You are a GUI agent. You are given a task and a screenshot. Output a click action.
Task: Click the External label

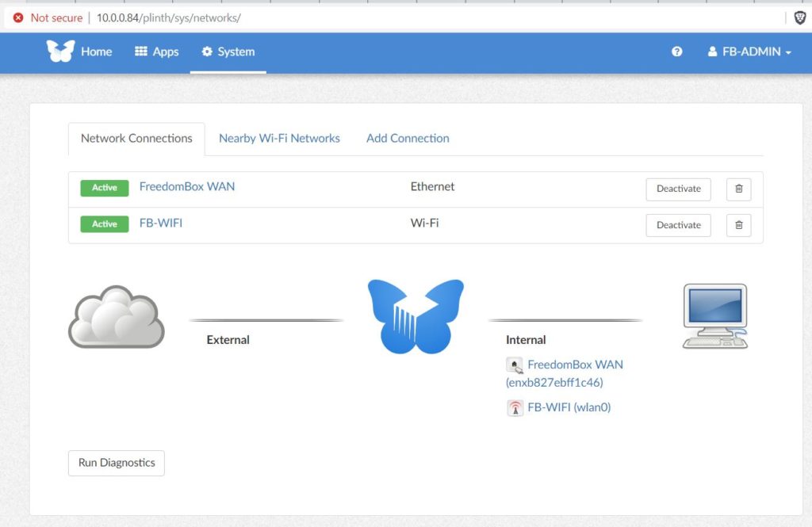pyautogui.click(x=228, y=340)
